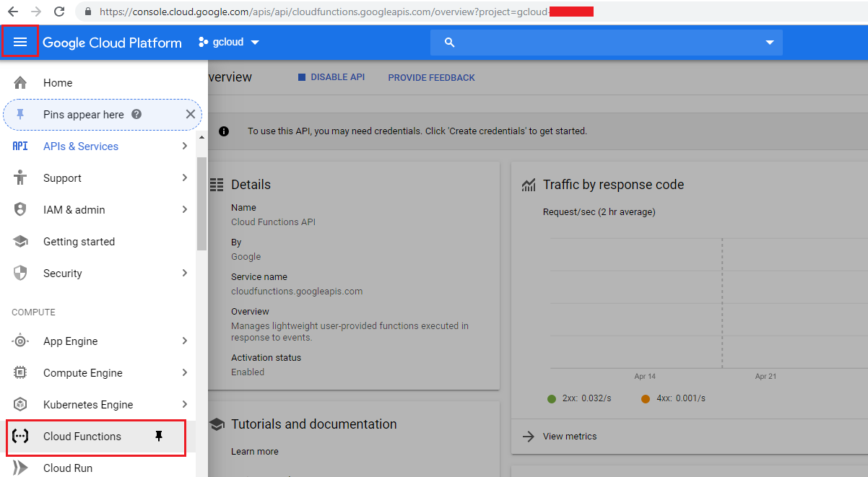Click the green 2xx legend dot
868x477 pixels.
point(552,398)
